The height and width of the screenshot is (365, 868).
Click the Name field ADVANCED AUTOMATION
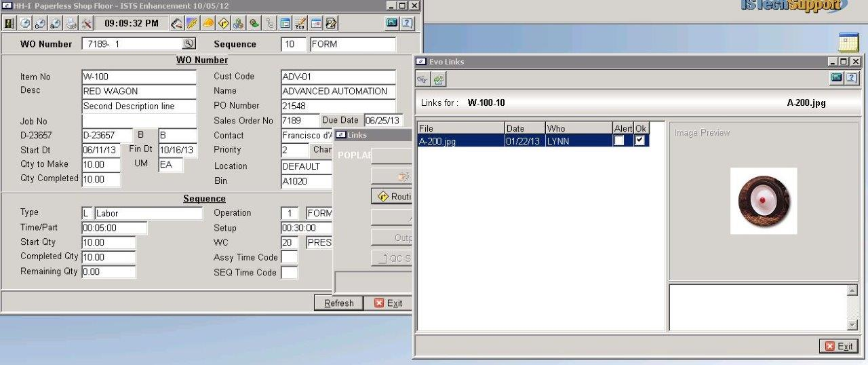338,91
